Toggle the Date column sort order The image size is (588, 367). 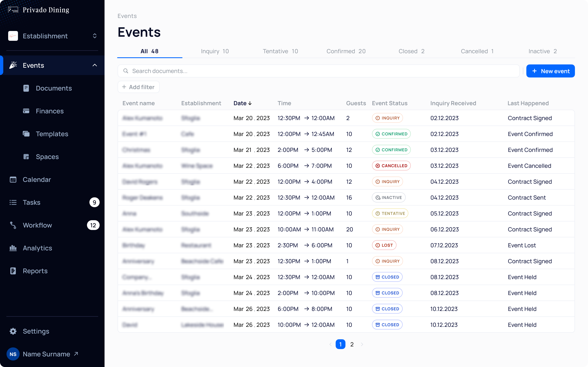(250, 103)
